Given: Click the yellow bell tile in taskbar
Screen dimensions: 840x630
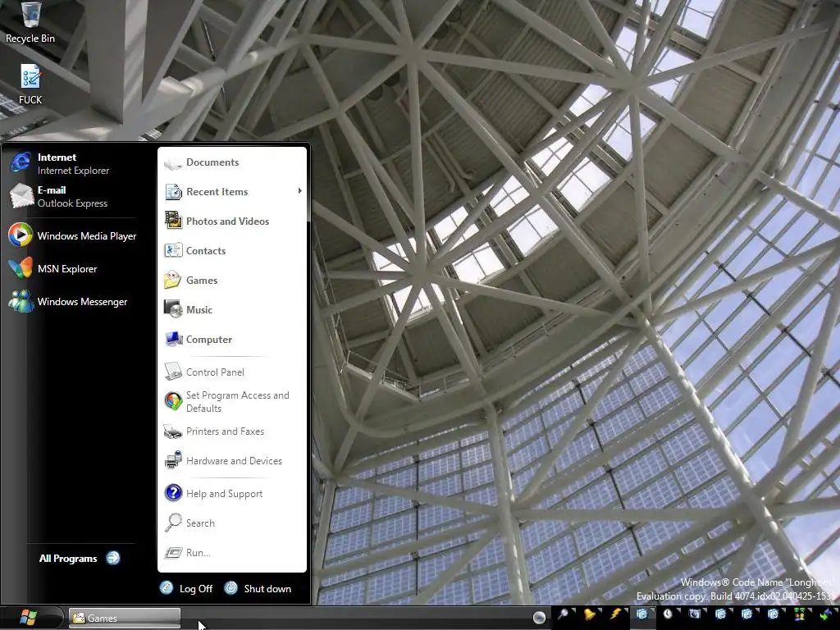Looking at the screenshot, I should [590, 614].
